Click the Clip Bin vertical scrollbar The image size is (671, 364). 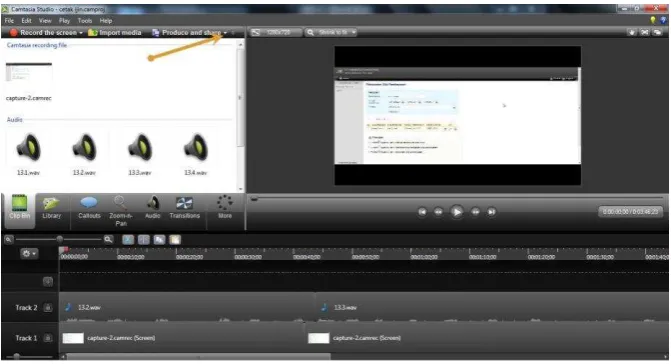click(240, 98)
